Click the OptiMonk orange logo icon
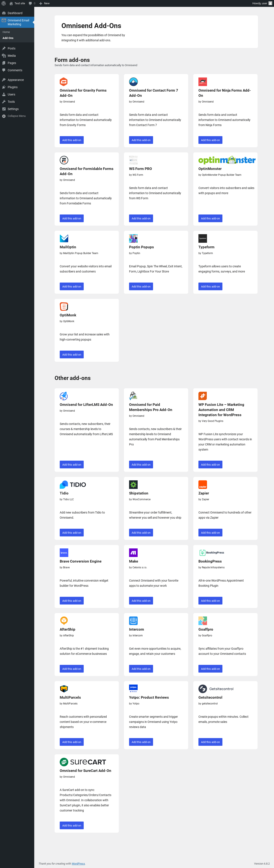Viewport: 274px width, 868px height. [x=64, y=306]
